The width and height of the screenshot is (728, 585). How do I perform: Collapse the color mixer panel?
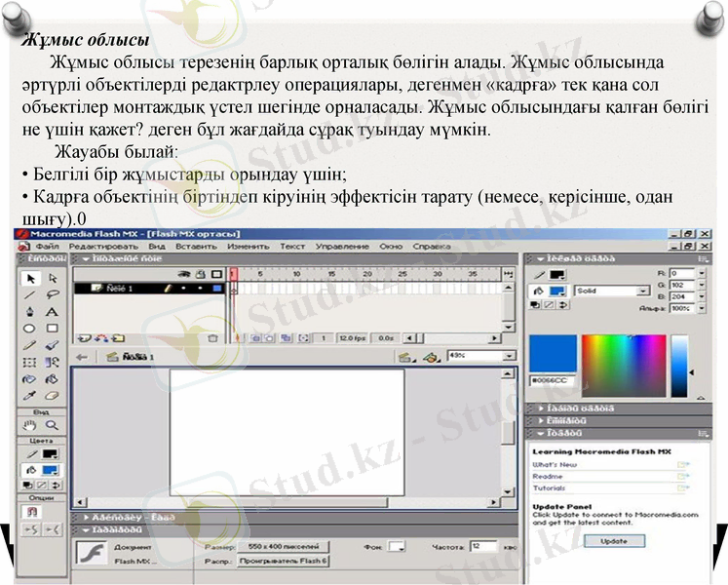(540, 258)
